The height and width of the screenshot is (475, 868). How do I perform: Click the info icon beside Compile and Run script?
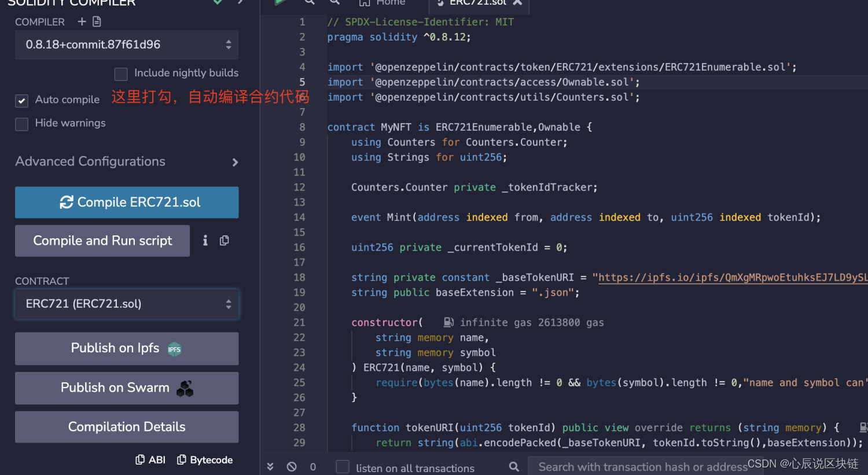(x=205, y=241)
